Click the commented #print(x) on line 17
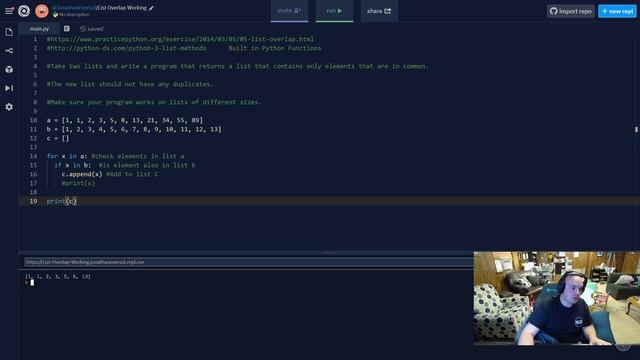The width and height of the screenshot is (640, 360). tap(78, 183)
